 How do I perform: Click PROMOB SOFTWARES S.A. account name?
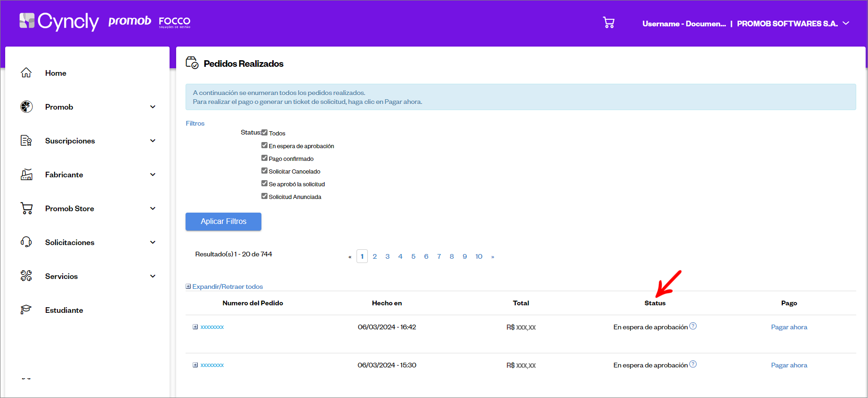point(787,24)
